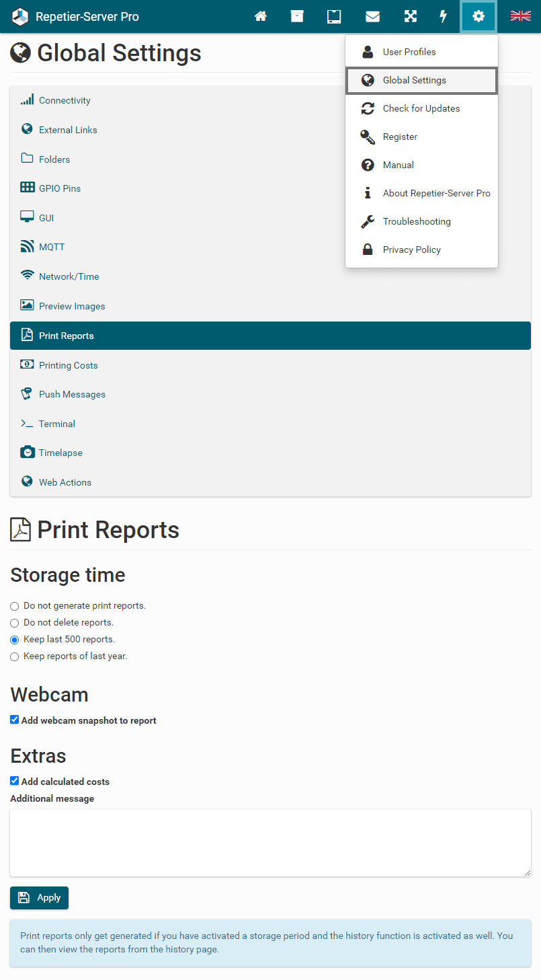This screenshot has width=541, height=980.
Task: Click the lightning bolt icon
Action: [x=444, y=17]
